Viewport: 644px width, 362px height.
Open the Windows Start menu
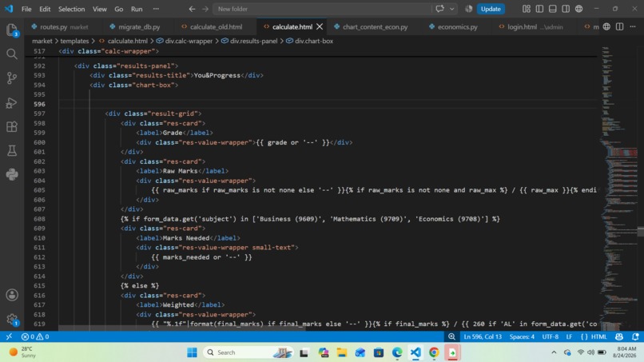pos(192,352)
